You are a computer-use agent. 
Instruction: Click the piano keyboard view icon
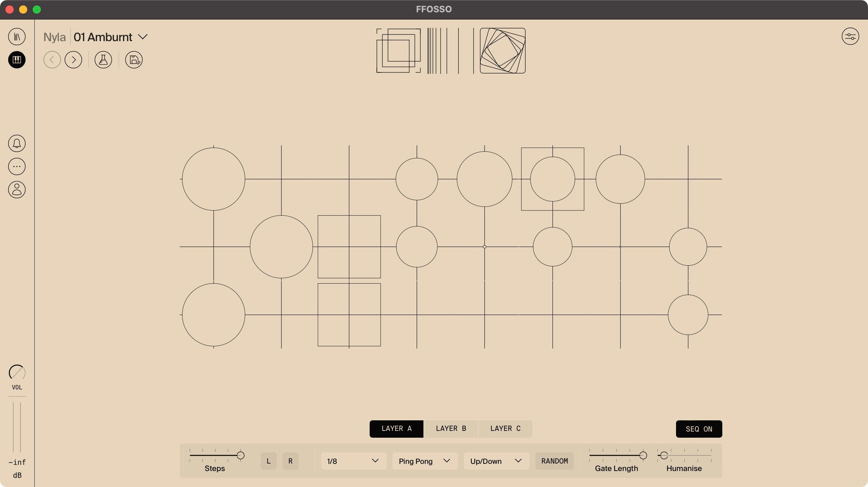[17, 60]
